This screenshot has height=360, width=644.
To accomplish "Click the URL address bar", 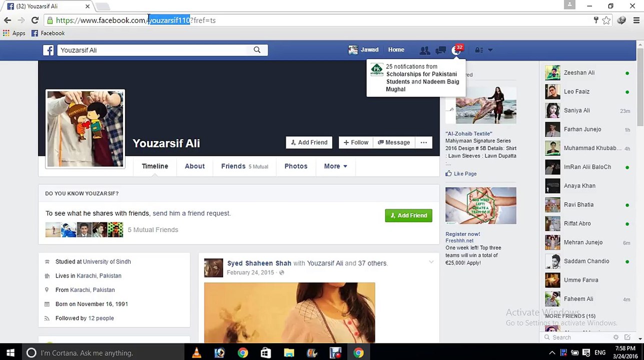I will [x=320, y=20].
